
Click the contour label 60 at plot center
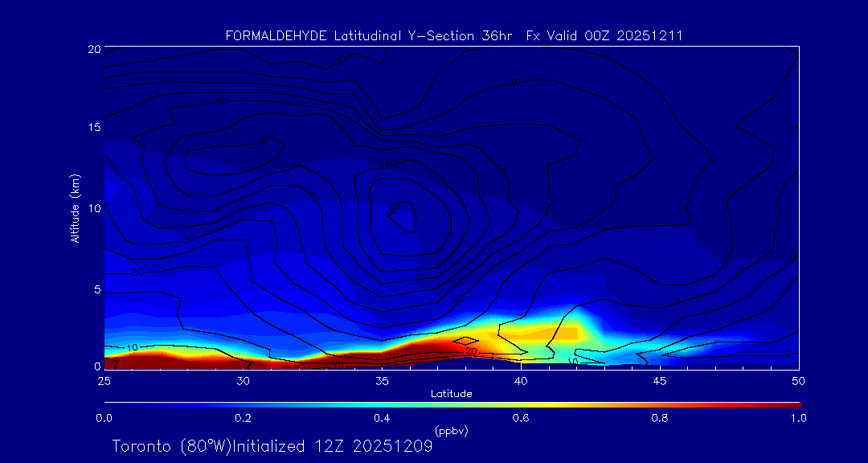(x=395, y=208)
